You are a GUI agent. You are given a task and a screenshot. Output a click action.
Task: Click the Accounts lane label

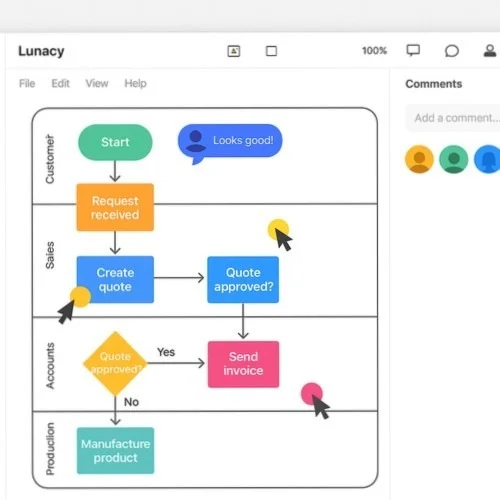(x=50, y=365)
